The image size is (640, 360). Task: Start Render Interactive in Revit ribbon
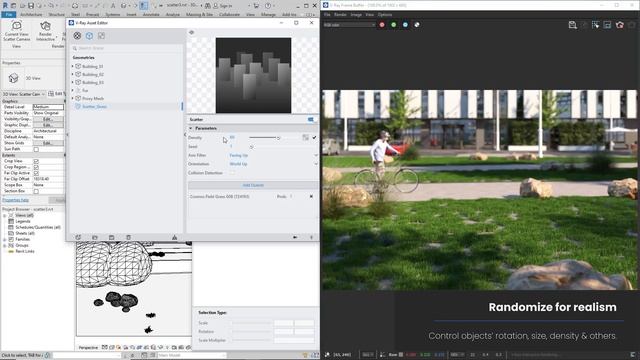[45, 31]
